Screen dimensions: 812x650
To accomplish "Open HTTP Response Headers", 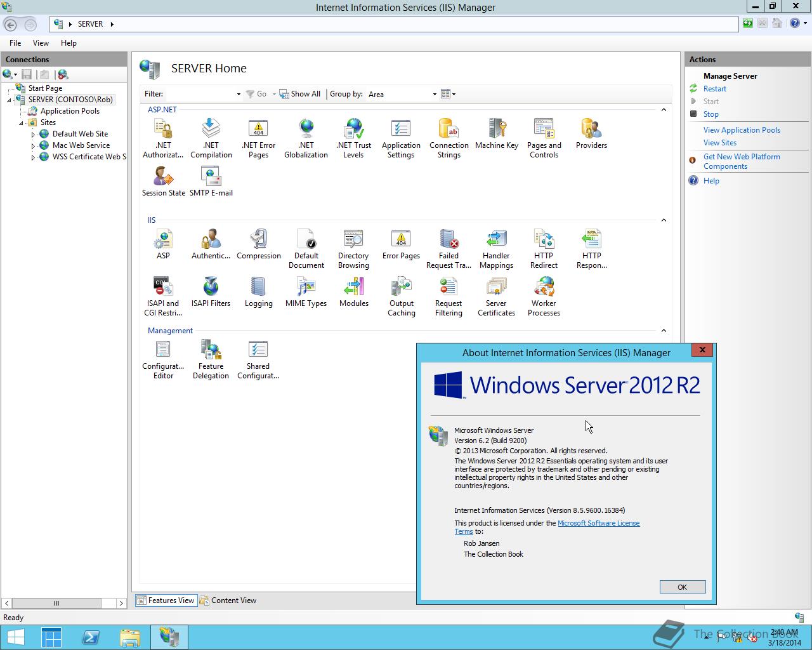I will point(591,249).
